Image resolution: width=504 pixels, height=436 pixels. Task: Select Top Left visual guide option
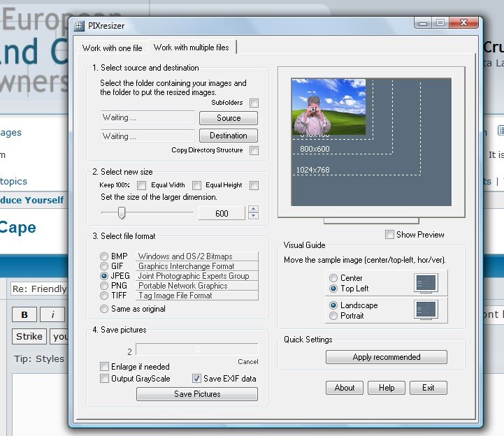(x=333, y=289)
